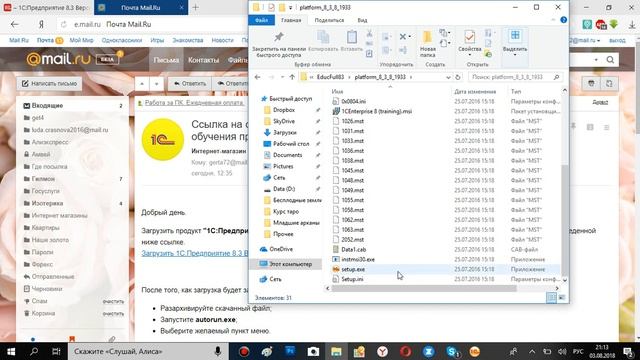Open recent locations dropdown in Explorer

point(282,77)
